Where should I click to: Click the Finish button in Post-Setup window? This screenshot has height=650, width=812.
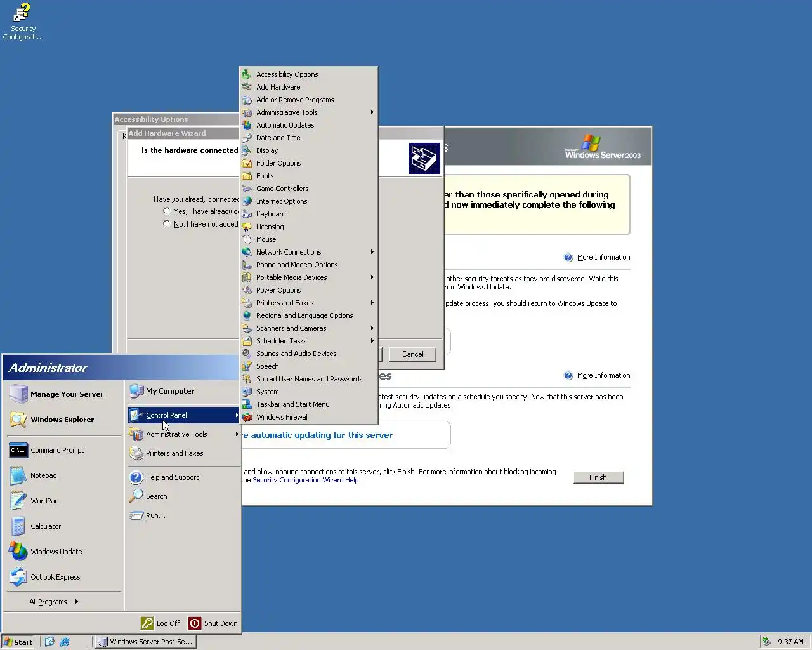[x=598, y=477]
